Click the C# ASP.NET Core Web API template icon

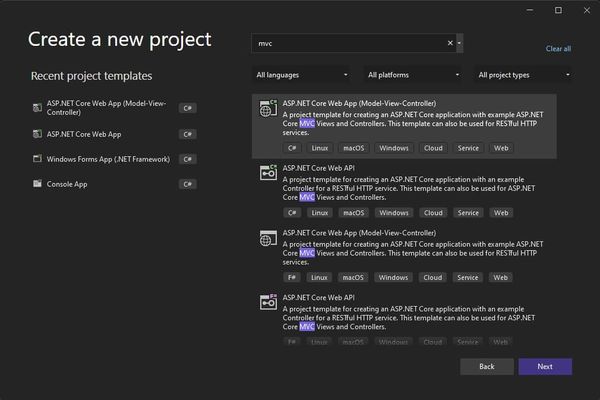click(268, 174)
